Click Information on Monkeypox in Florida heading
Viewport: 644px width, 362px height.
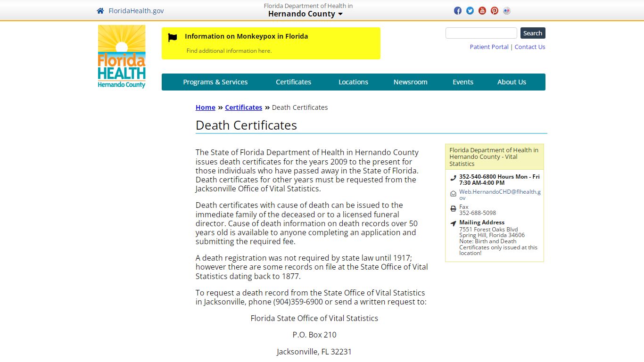point(246,36)
